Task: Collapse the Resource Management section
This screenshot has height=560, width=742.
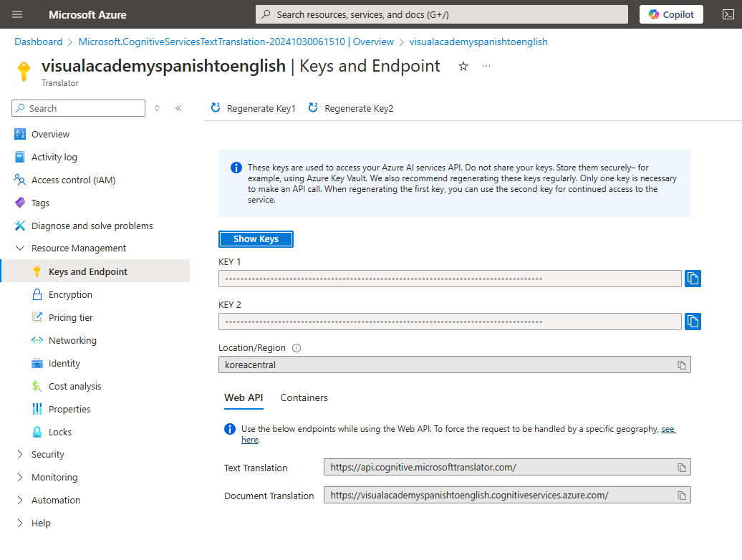Action: pos(19,248)
